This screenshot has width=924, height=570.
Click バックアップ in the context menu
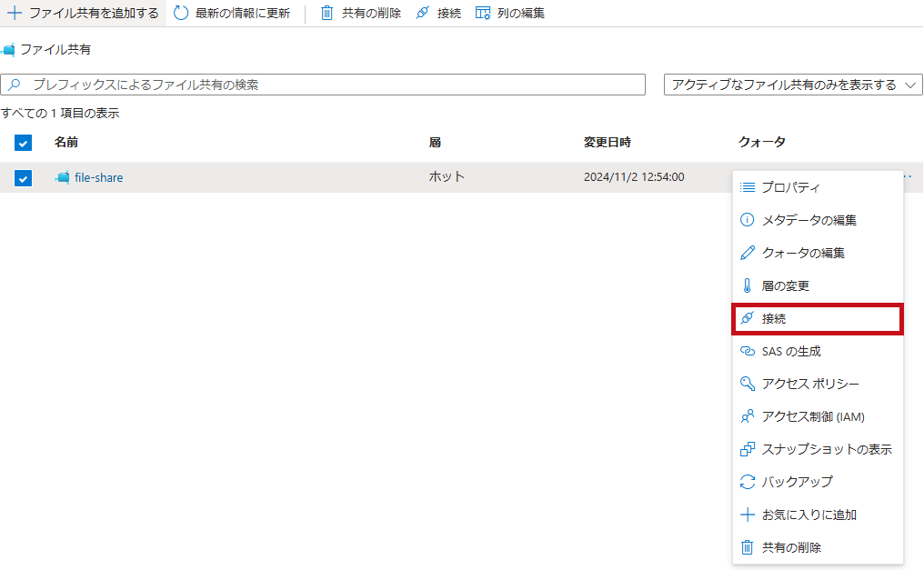click(797, 482)
